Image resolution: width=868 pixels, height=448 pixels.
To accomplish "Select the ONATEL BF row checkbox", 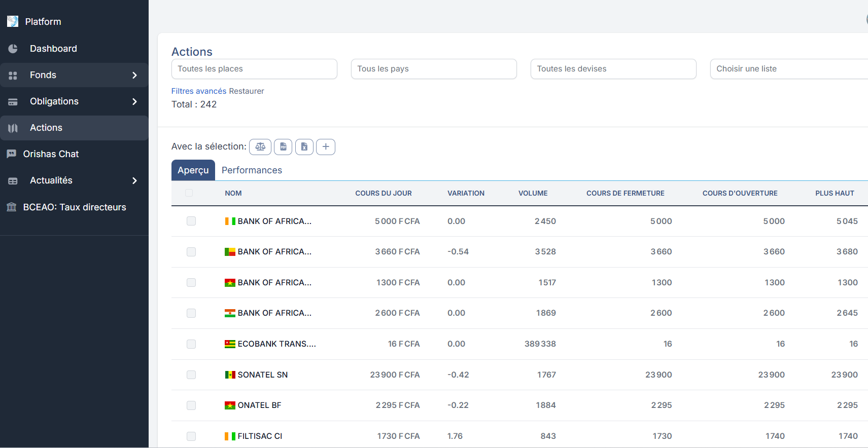I will (x=191, y=405).
